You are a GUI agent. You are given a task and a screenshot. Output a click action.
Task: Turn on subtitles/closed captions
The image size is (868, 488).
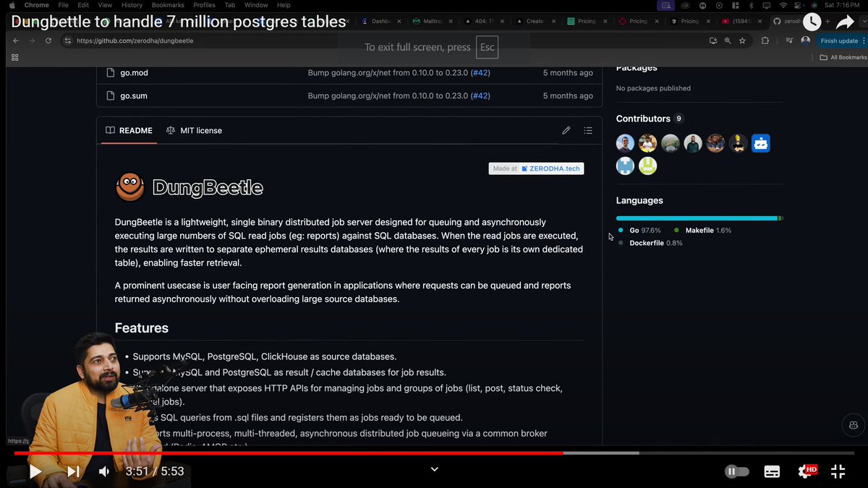coord(772,471)
